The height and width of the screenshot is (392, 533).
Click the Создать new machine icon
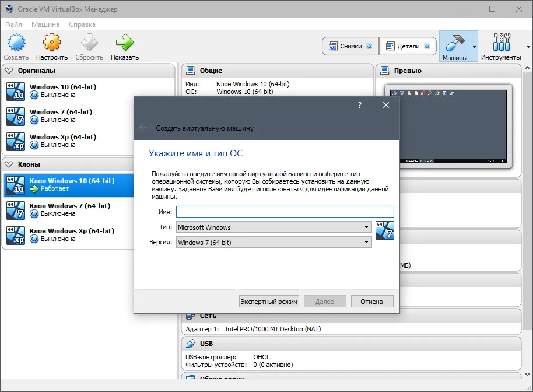[x=16, y=43]
